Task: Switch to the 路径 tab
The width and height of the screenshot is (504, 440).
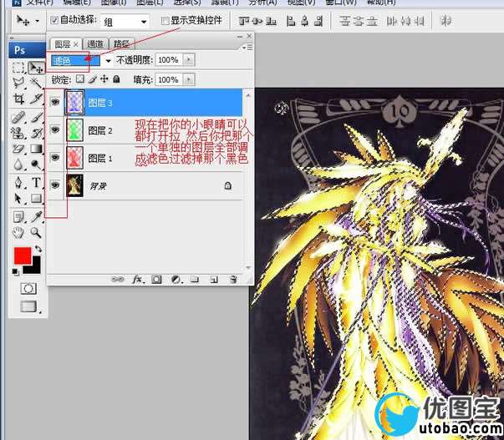Action: click(x=121, y=43)
